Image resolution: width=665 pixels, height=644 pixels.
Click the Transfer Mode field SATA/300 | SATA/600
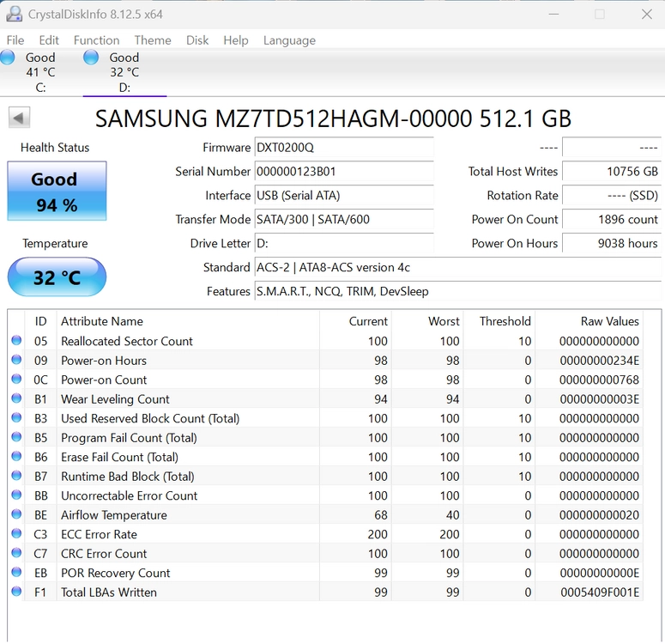pyautogui.click(x=344, y=220)
